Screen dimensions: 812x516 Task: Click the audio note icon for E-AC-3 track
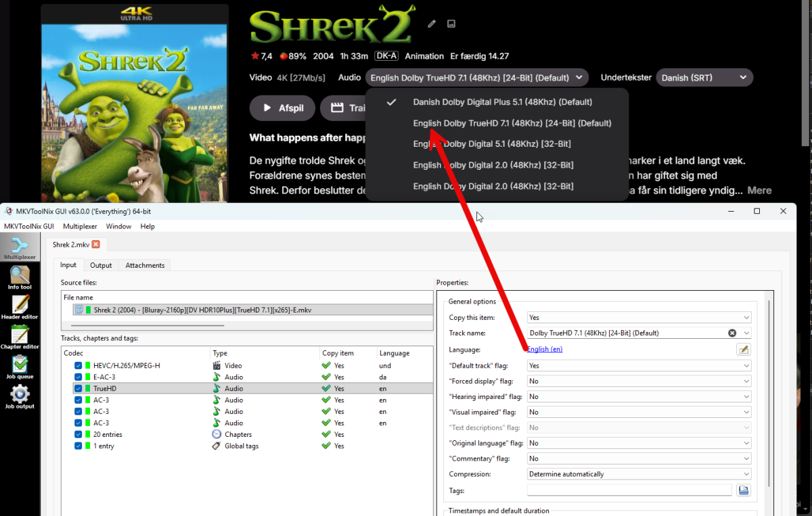(x=217, y=377)
